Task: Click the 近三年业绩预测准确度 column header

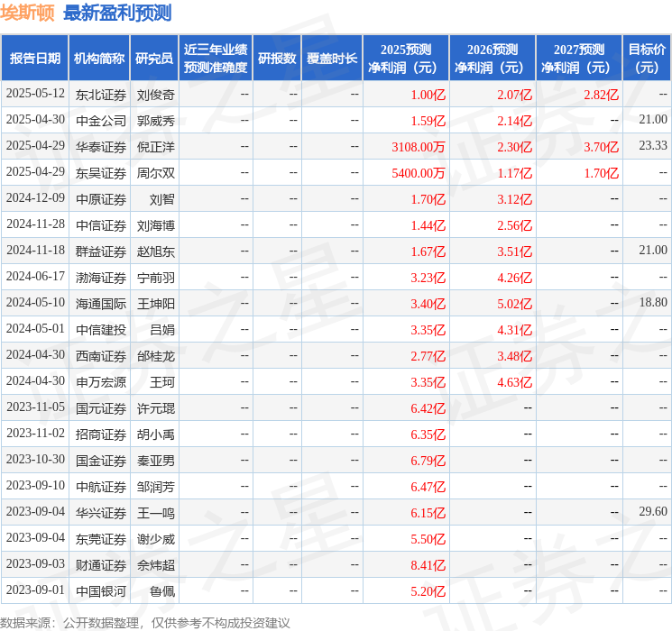Action: click(x=216, y=59)
